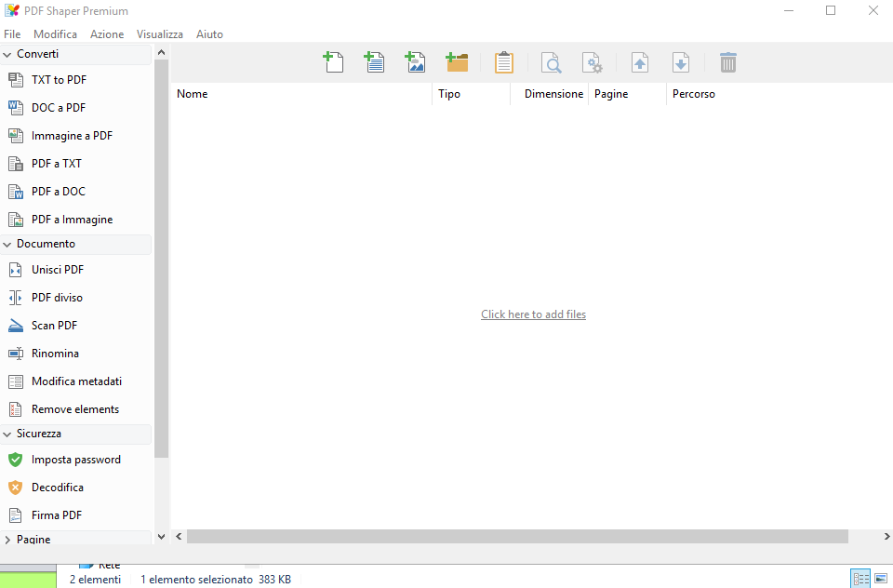Select the TXT to PDF icon
Image resolution: width=893 pixels, height=588 pixels.
16,80
